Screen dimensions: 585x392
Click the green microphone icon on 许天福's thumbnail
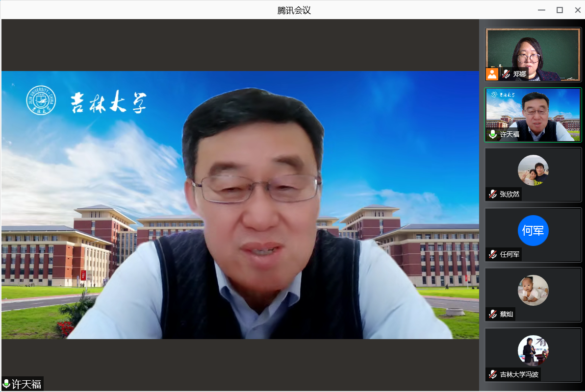493,134
